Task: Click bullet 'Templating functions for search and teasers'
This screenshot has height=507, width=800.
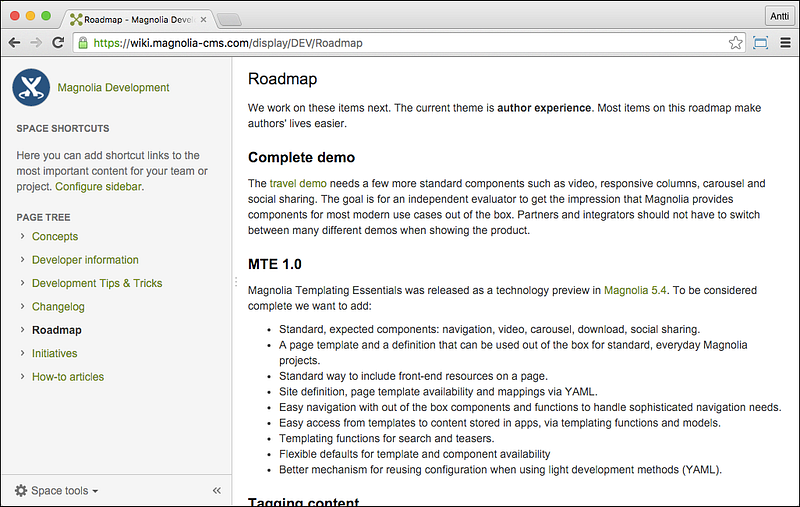Action: 386,439
